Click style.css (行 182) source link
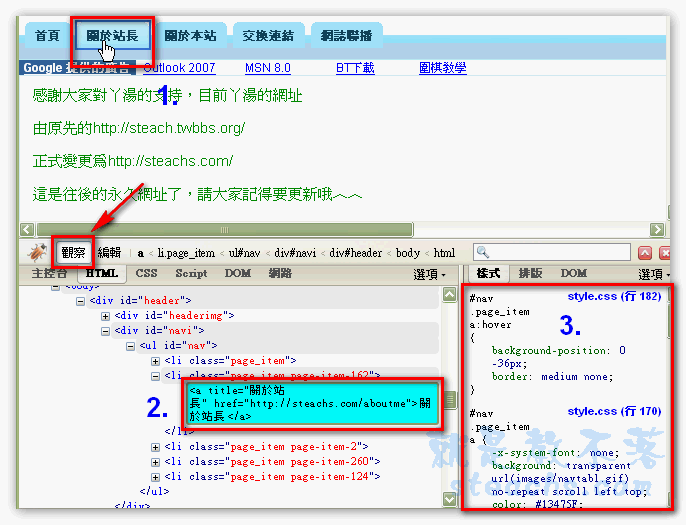Image resolution: width=686 pixels, height=525 pixels. [x=614, y=297]
